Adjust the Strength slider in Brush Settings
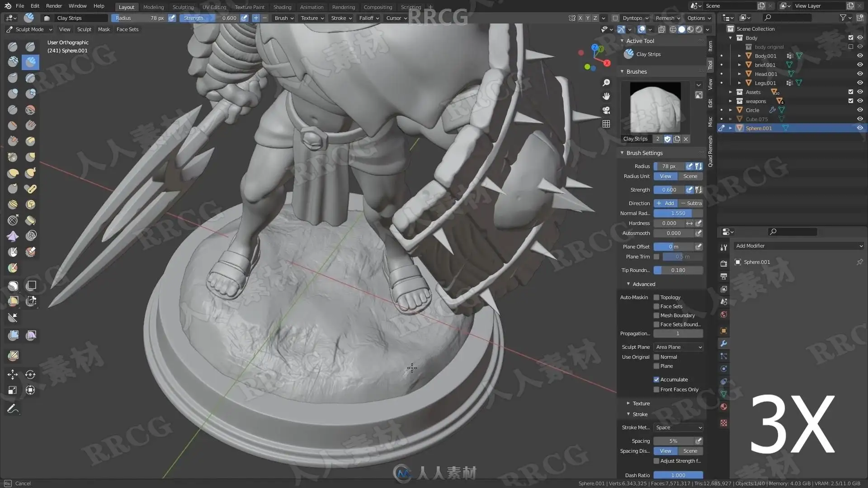 669,190
